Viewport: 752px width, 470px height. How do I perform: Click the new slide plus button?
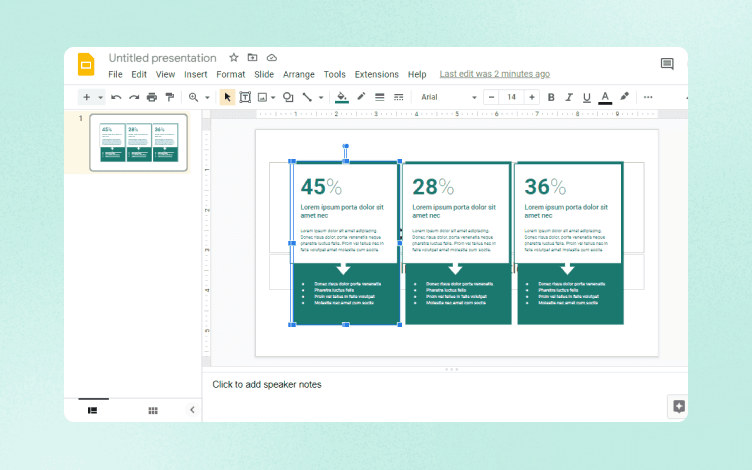coord(86,97)
